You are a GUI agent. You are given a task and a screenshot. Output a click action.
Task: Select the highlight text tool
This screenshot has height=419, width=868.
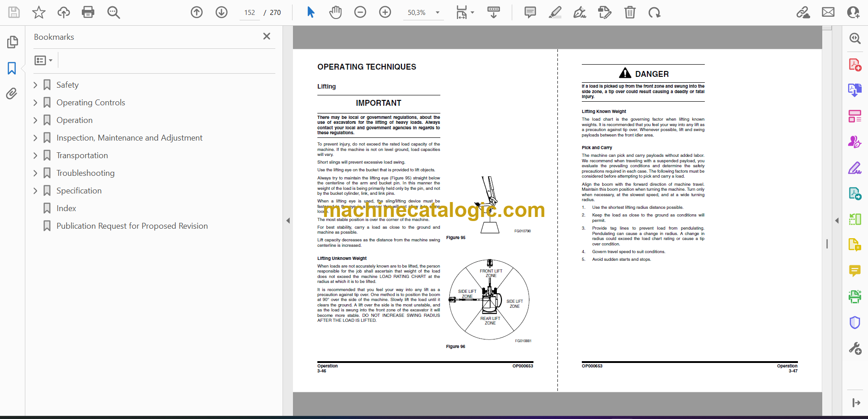coord(555,12)
